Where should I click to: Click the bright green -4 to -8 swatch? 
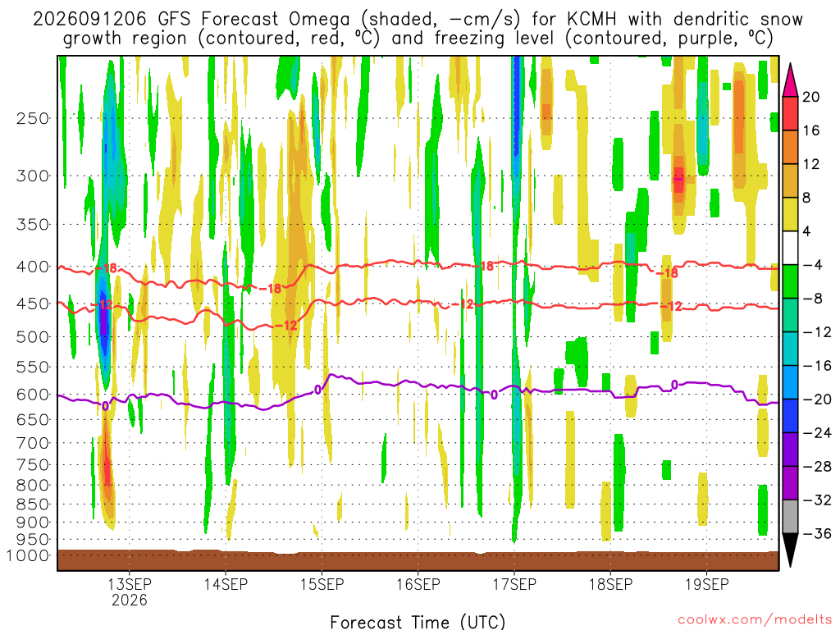point(790,282)
